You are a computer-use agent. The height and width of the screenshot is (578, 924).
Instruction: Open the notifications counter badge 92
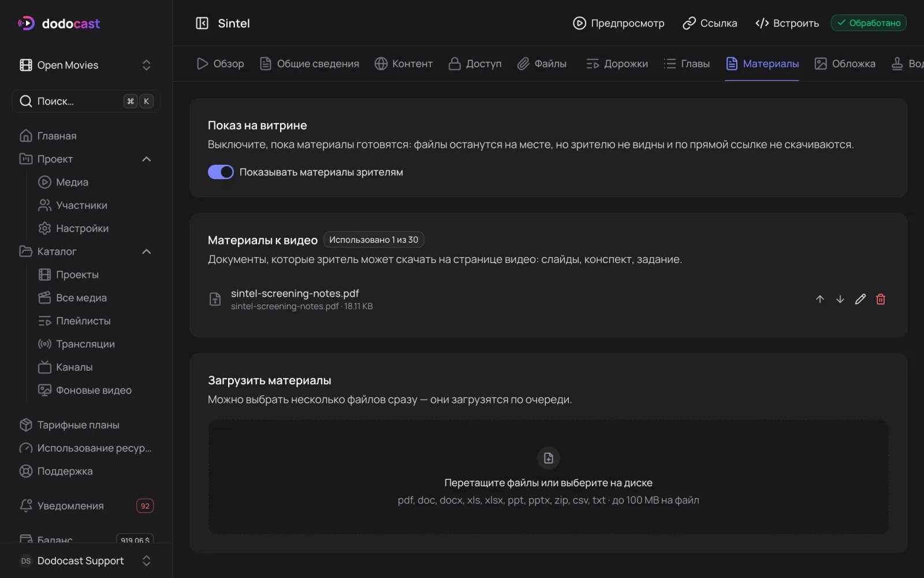pyautogui.click(x=145, y=506)
